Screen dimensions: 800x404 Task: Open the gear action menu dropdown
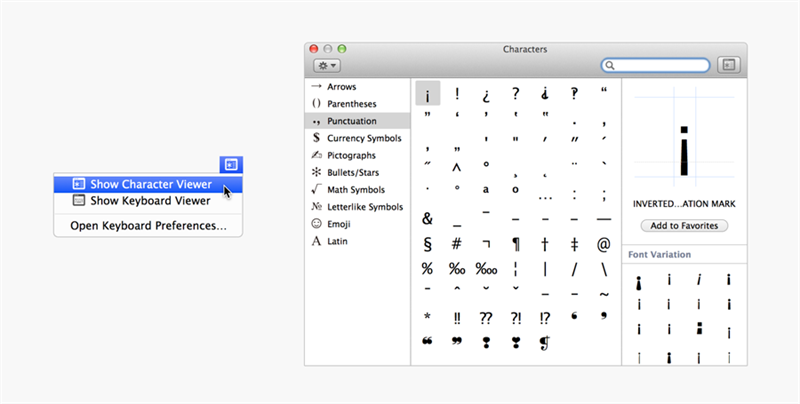coord(327,65)
